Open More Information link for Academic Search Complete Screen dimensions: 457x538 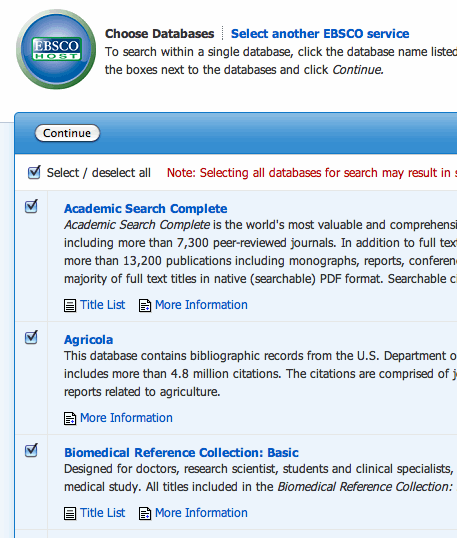[201, 305]
